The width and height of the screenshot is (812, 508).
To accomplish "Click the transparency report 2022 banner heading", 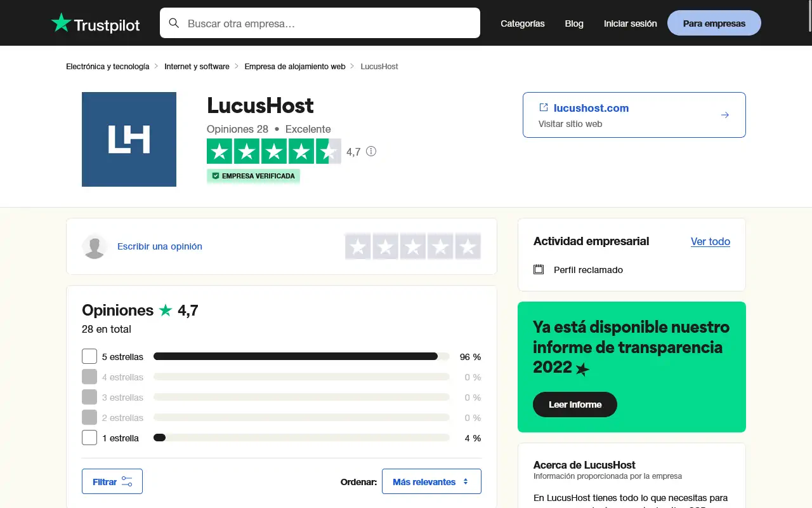I will point(631,347).
